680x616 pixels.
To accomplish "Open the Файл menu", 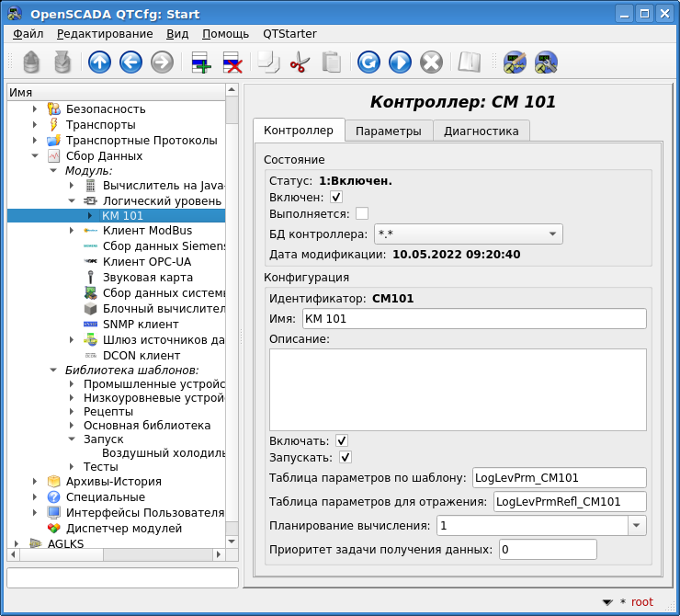I will (28, 34).
